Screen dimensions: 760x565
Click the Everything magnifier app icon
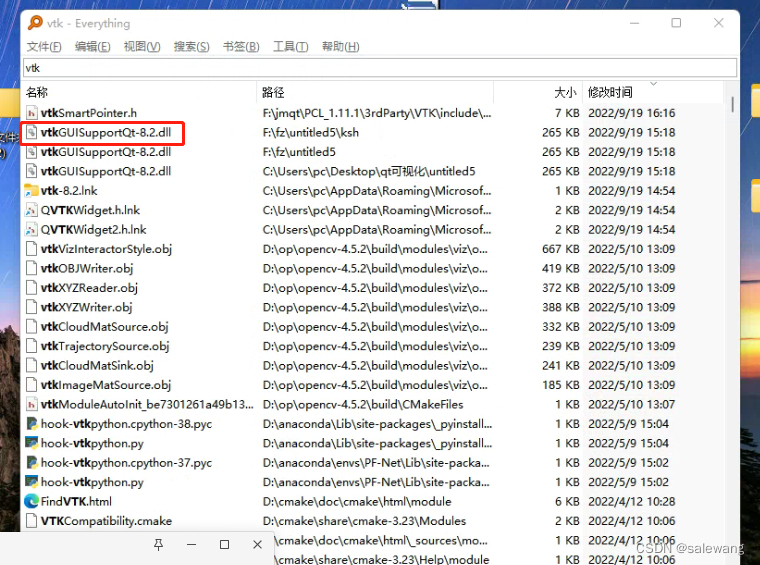[35, 23]
